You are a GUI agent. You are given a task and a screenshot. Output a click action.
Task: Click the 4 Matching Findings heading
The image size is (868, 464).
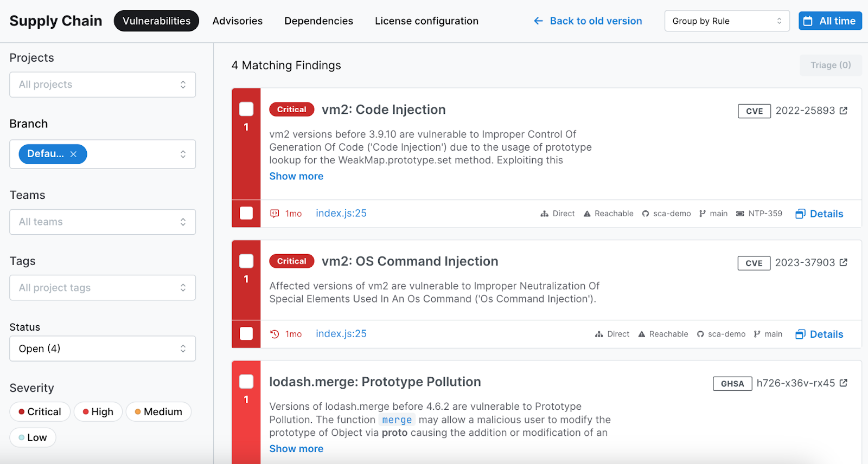pos(286,66)
